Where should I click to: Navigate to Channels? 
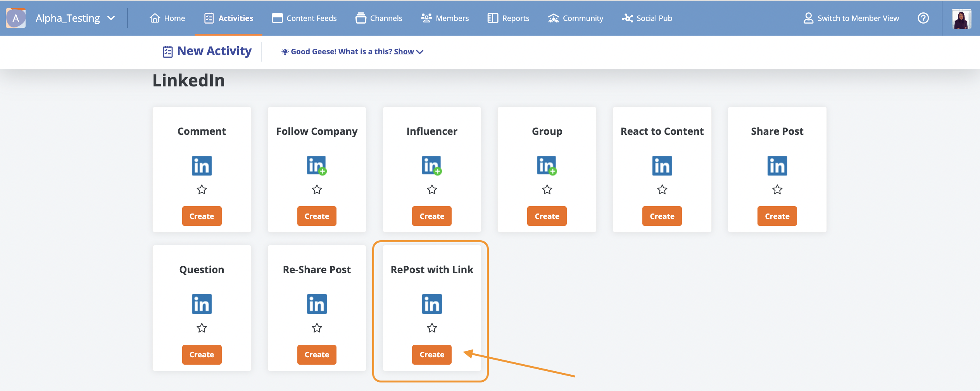pos(379,18)
